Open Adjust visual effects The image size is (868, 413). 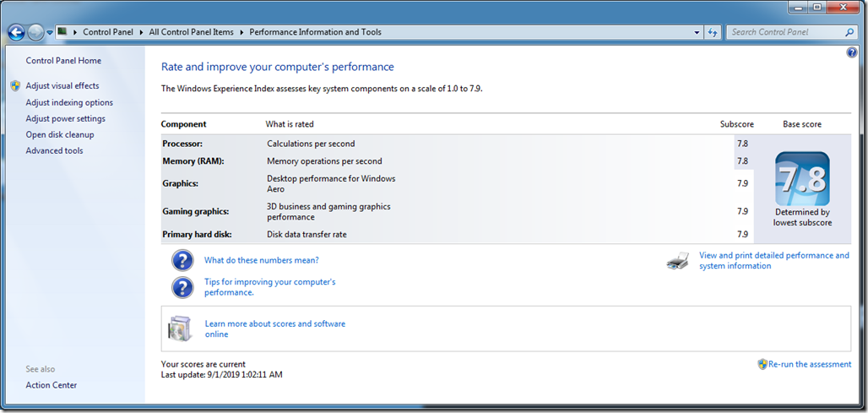(62, 86)
